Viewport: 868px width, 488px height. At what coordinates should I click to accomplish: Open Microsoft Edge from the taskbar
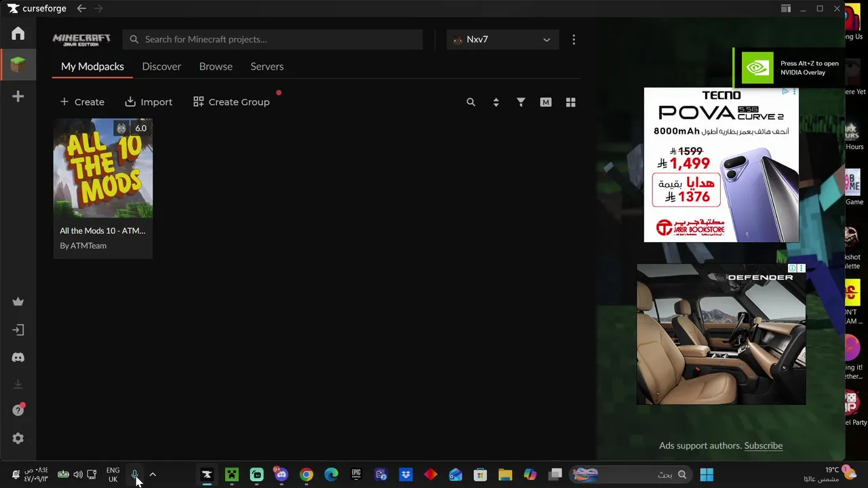click(x=331, y=474)
